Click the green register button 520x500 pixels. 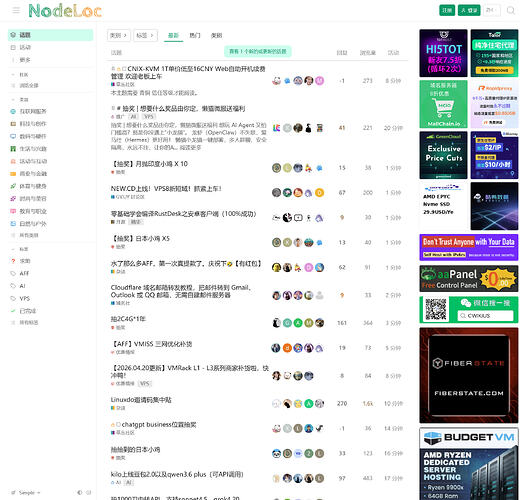tap(447, 10)
